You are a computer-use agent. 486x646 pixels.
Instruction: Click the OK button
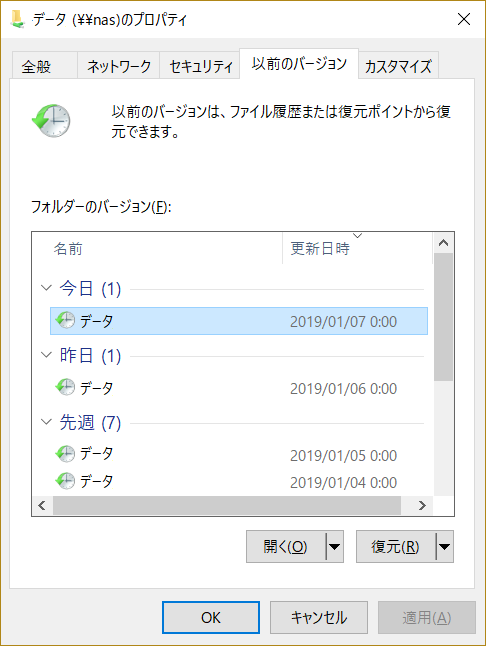pyautogui.click(x=211, y=617)
